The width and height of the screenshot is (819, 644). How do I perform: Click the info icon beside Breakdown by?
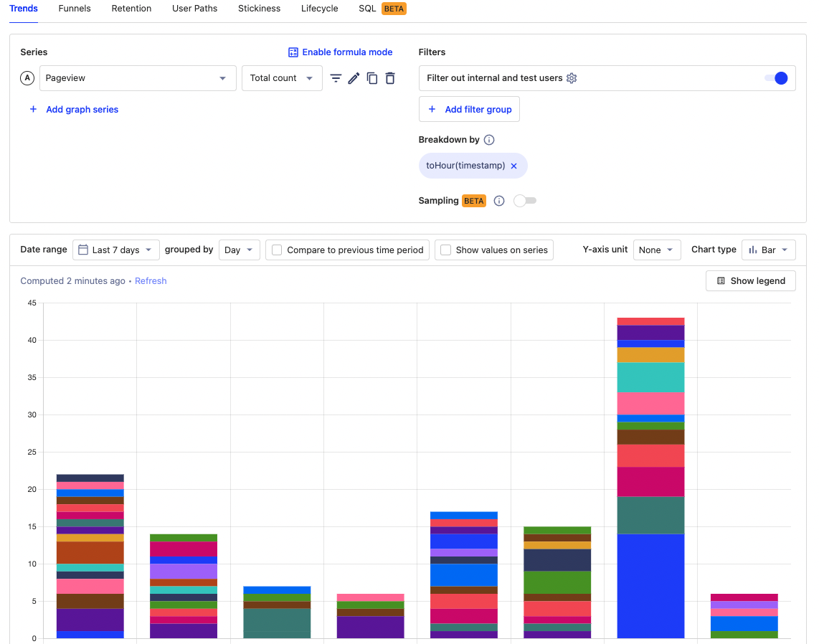coord(489,140)
